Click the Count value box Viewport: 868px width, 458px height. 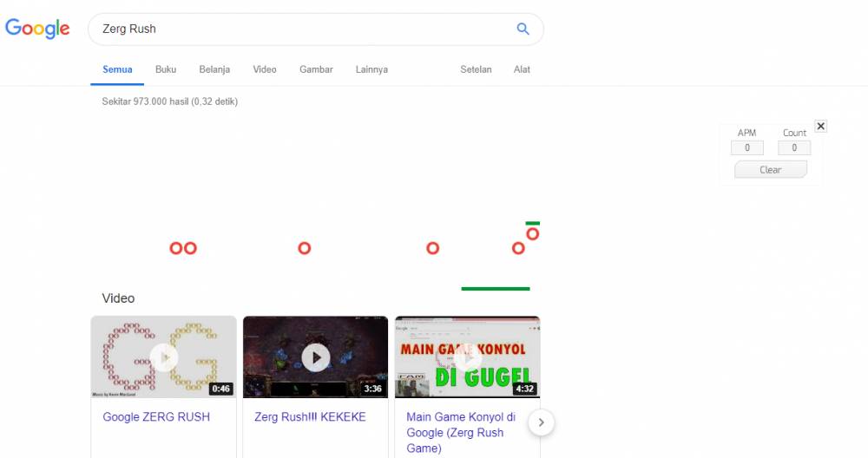point(794,147)
